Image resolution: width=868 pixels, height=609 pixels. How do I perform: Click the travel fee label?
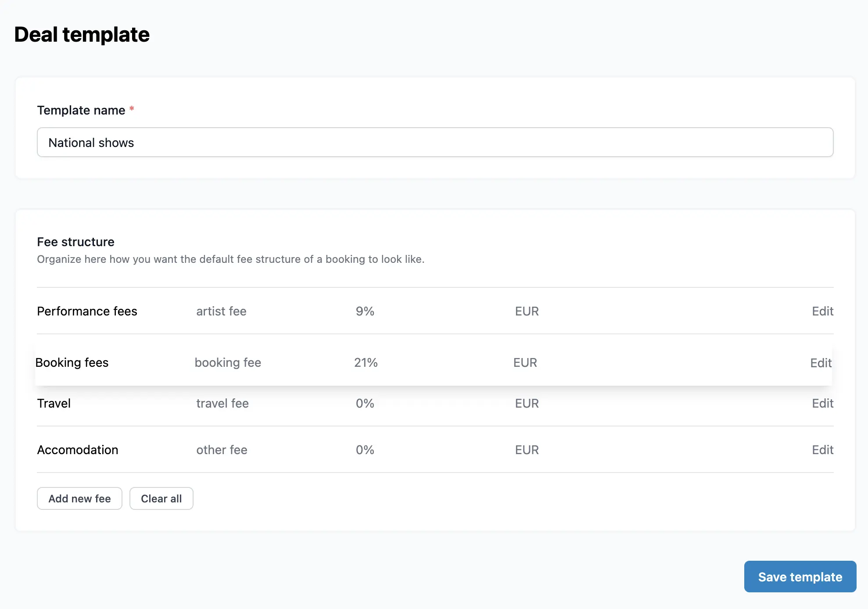coord(222,403)
